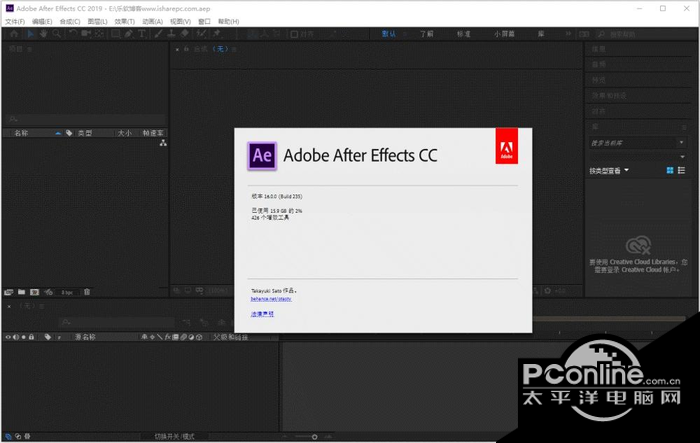
Task: Open the 图层(L) menu
Action: click(97, 21)
